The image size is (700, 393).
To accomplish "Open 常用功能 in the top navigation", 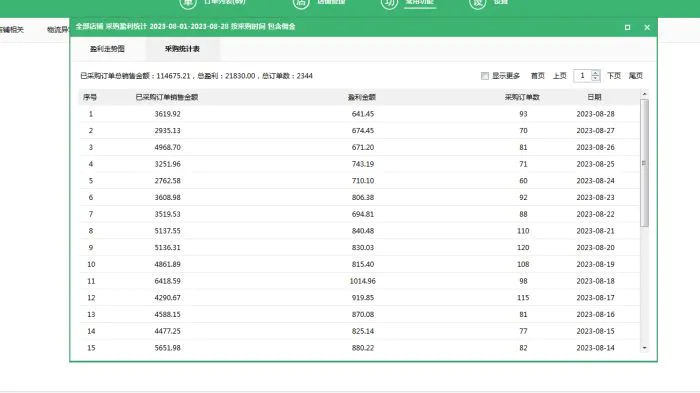I will tap(419, 2).
